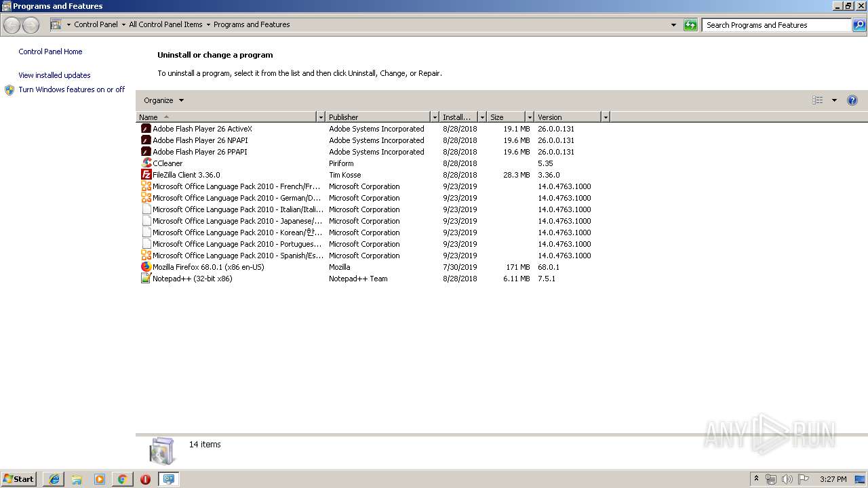Sort by the Installed On column header
Screen dimensions: 868x488
(x=459, y=117)
